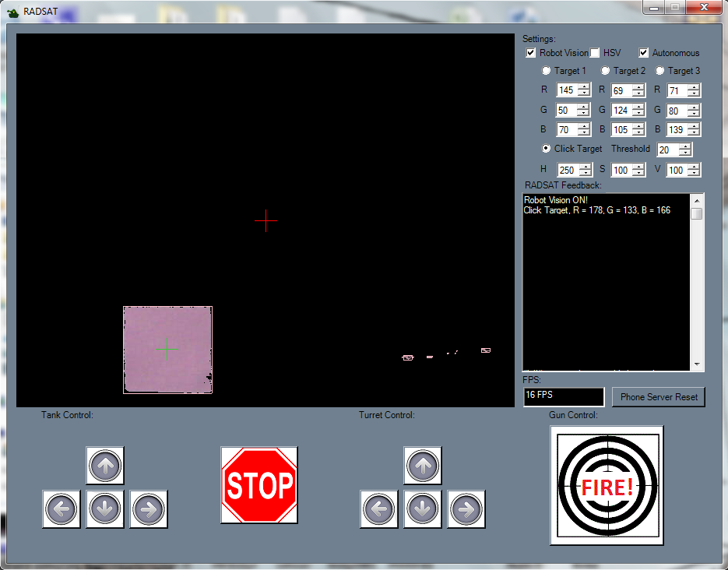Enable the HSV checkbox
This screenshot has height=570, width=728.
click(595, 53)
